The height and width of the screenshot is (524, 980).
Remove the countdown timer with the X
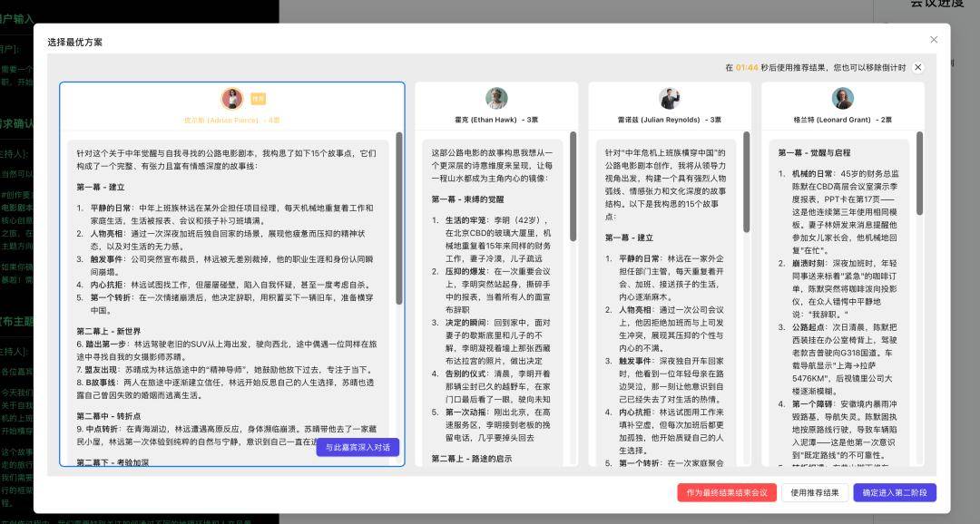(917, 67)
